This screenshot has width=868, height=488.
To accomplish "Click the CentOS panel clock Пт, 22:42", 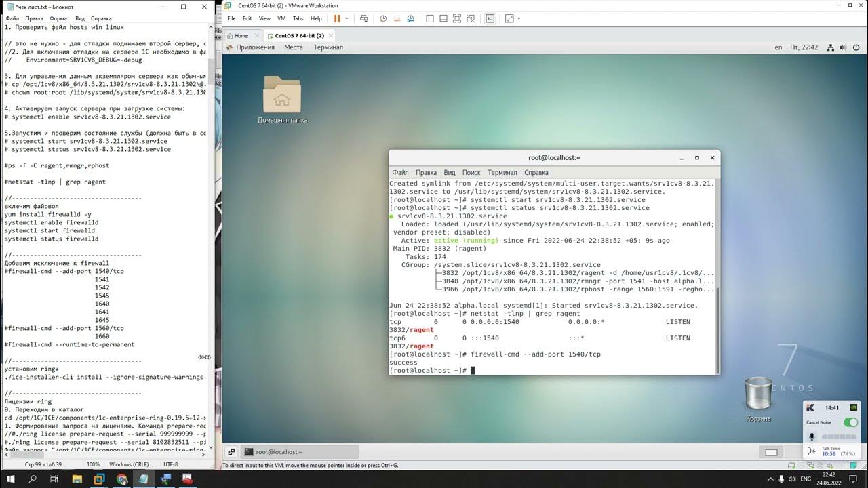I will pyautogui.click(x=804, y=47).
